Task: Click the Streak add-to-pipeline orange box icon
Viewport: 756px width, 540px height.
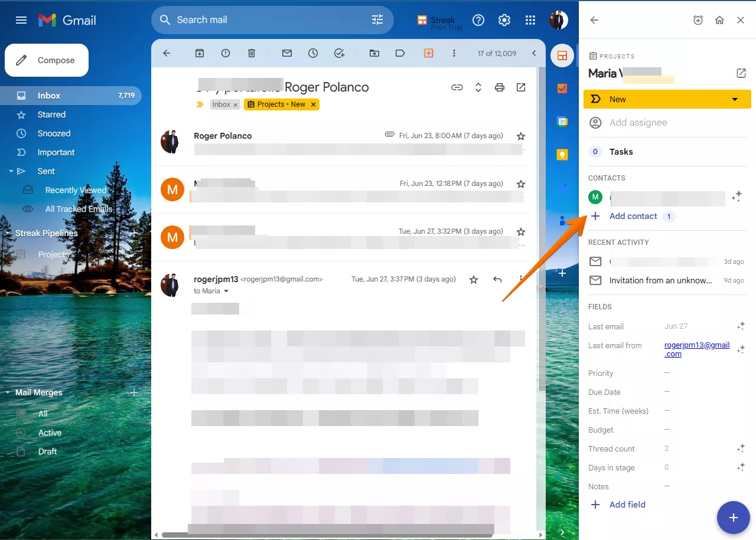Action: click(429, 53)
